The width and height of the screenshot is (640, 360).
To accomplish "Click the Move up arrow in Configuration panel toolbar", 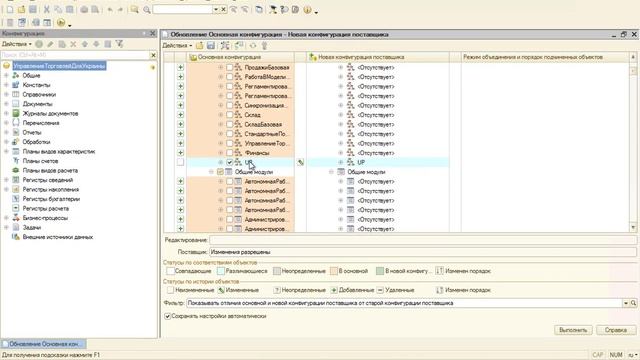I will point(84,44).
